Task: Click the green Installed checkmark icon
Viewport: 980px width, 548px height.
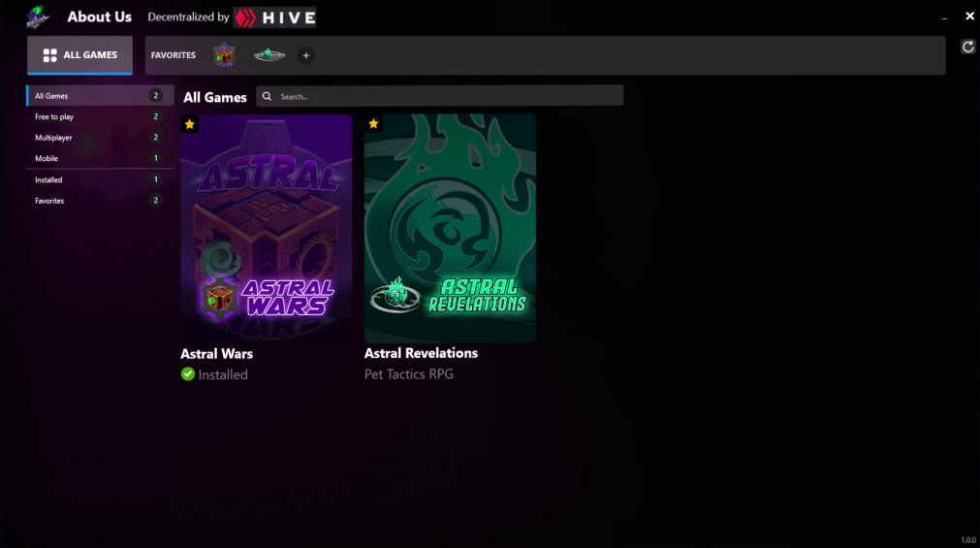Action: click(x=187, y=374)
